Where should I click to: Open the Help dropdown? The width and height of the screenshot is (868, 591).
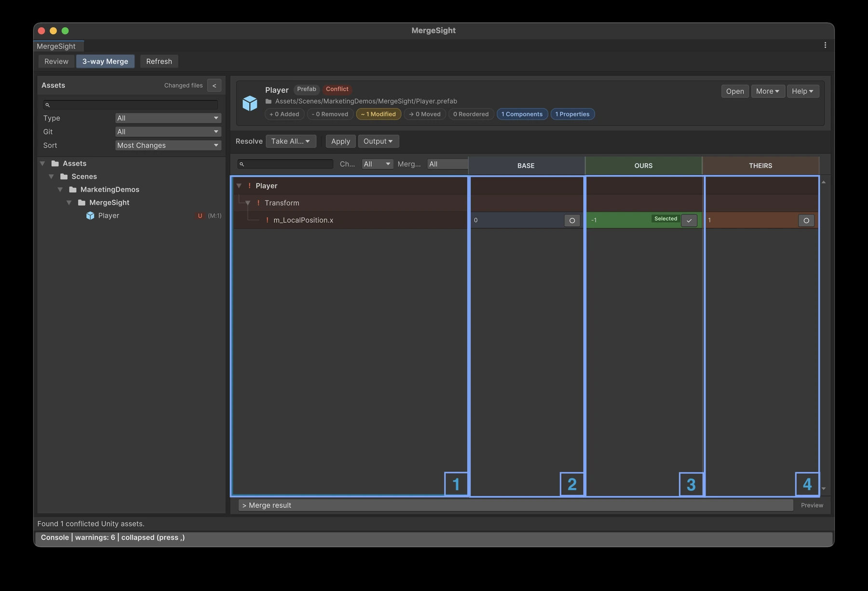[802, 91]
